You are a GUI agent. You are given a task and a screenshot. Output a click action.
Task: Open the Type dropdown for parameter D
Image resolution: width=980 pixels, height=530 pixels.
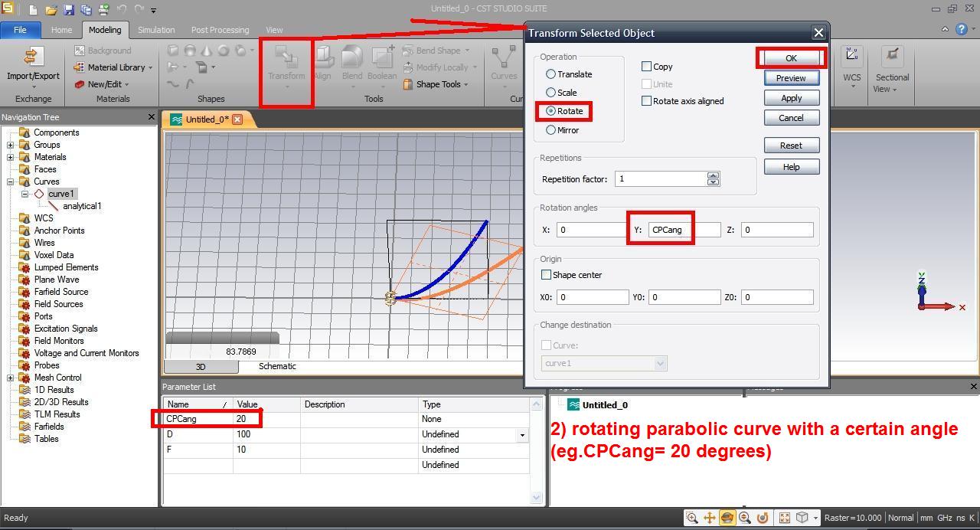pyautogui.click(x=523, y=434)
